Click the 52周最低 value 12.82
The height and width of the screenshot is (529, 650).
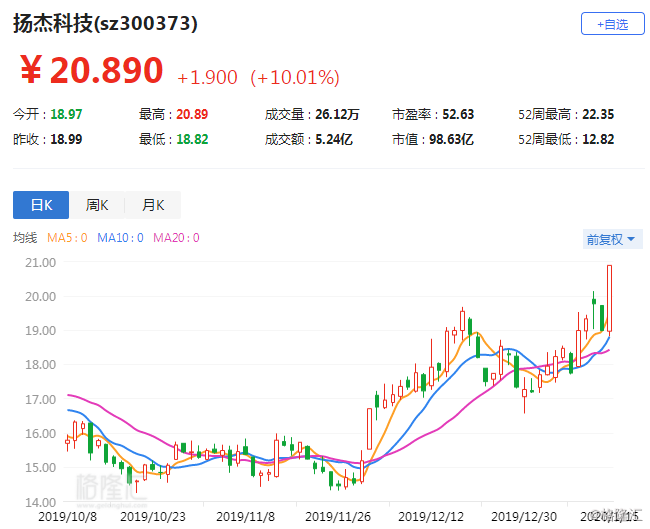coord(598,139)
